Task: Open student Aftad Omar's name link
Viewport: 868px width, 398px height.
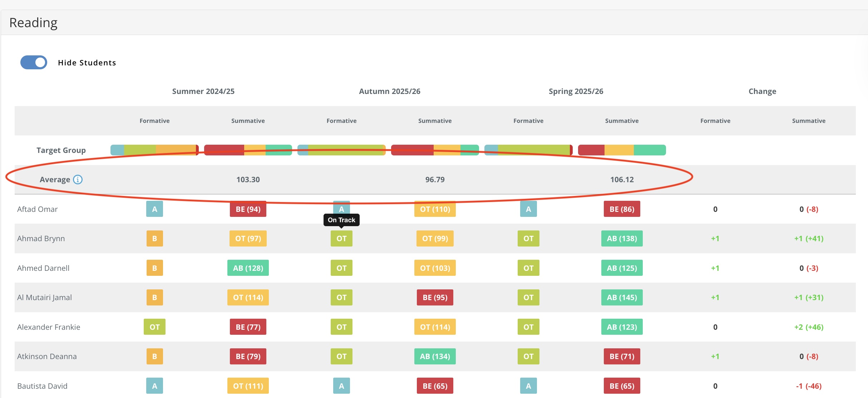Action: (x=37, y=209)
